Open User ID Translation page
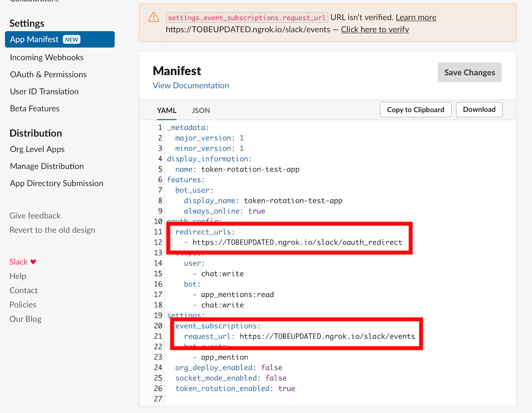This screenshot has height=413, width=532. 44,92
